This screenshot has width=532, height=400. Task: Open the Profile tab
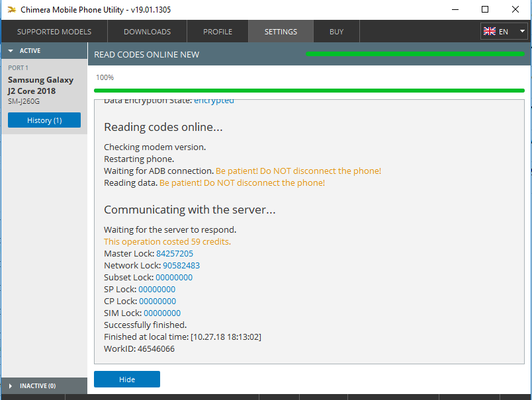218,32
